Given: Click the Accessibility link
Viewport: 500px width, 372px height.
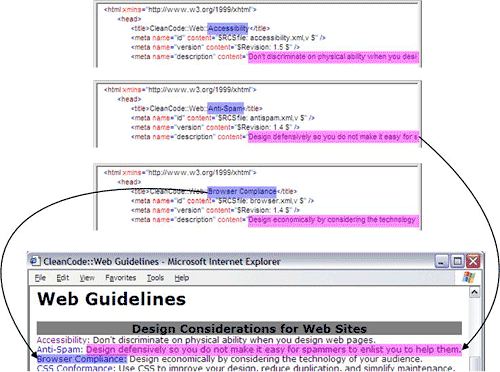Looking at the screenshot, I should click(x=63, y=340).
